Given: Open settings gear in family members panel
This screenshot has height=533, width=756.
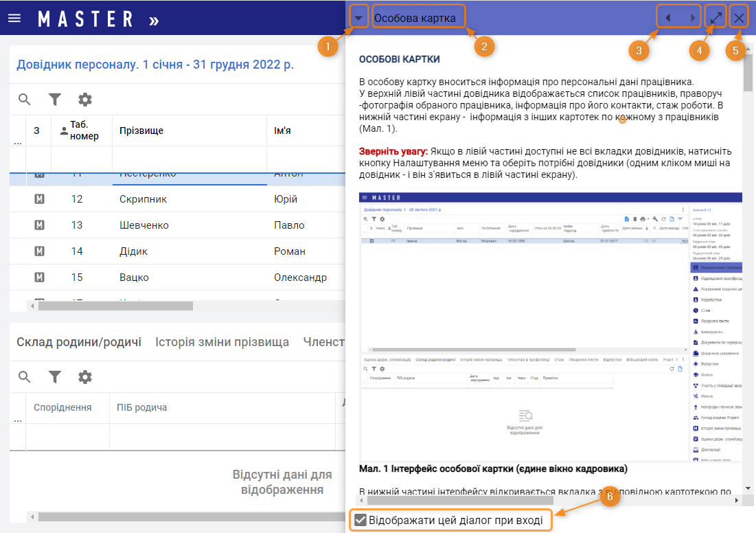Looking at the screenshot, I should coord(85,377).
